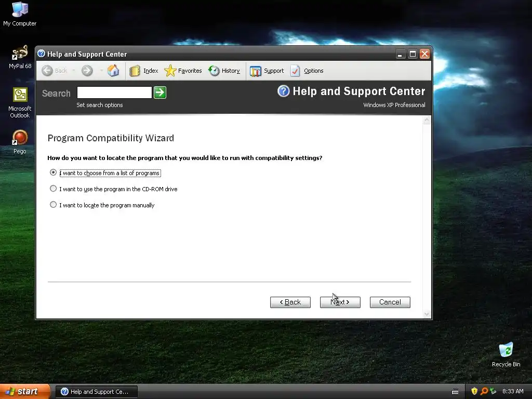Maximize the Help and Support window

click(413, 54)
